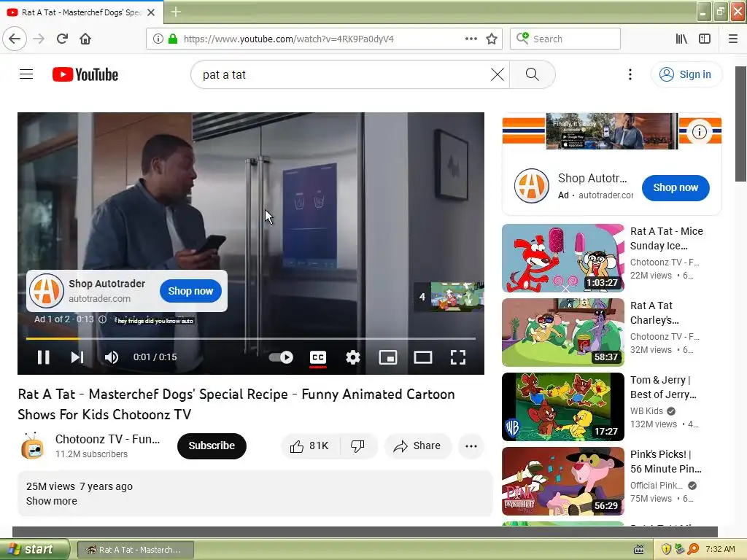Toggle the autoplay switch
Image resolution: width=747 pixels, height=560 pixels.
click(281, 357)
